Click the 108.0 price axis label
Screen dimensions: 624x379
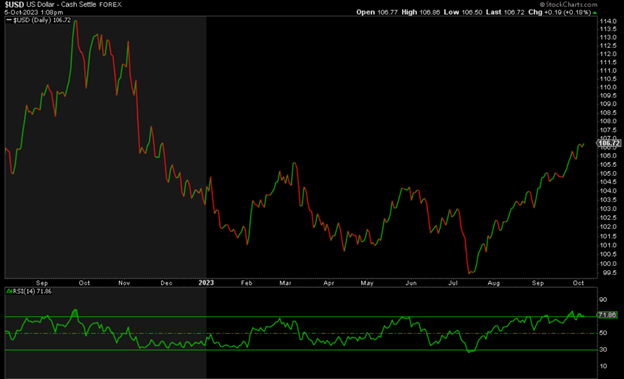tap(608, 121)
